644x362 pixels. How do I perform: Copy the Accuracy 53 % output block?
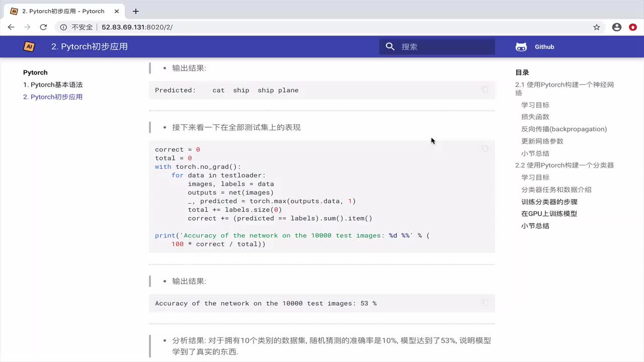[x=485, y=302]
